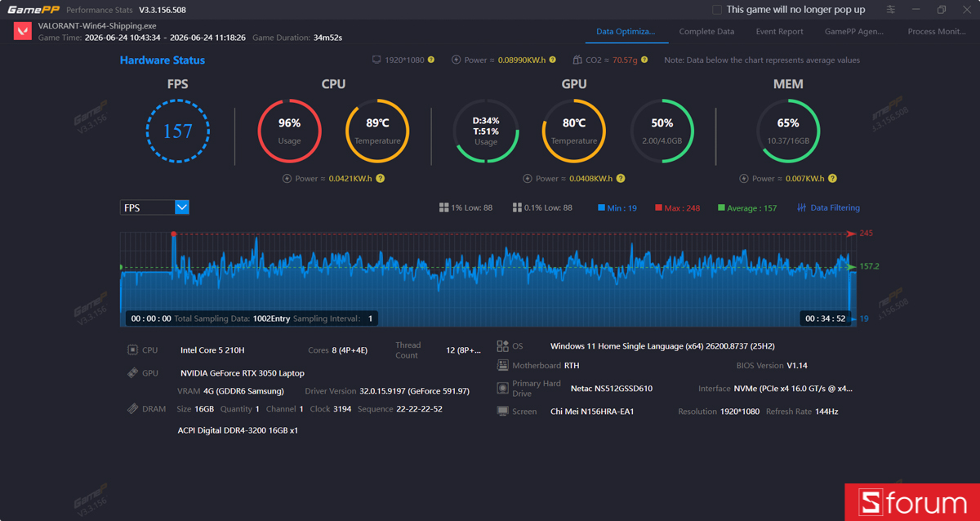This screenshot has height=521, width=980.
Task: Click the GPU memory 50% 2.00/4.0GB gauge
Action: tap(662, 131)
